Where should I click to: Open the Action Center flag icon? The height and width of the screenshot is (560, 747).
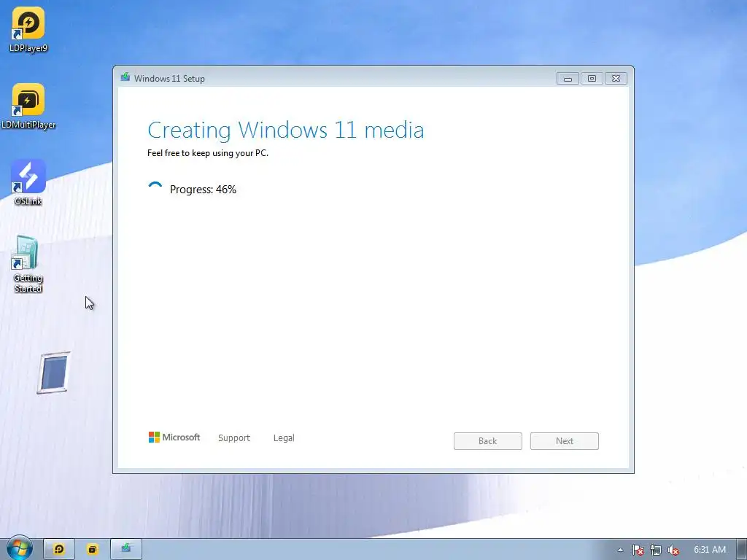(x=638, y=550)
